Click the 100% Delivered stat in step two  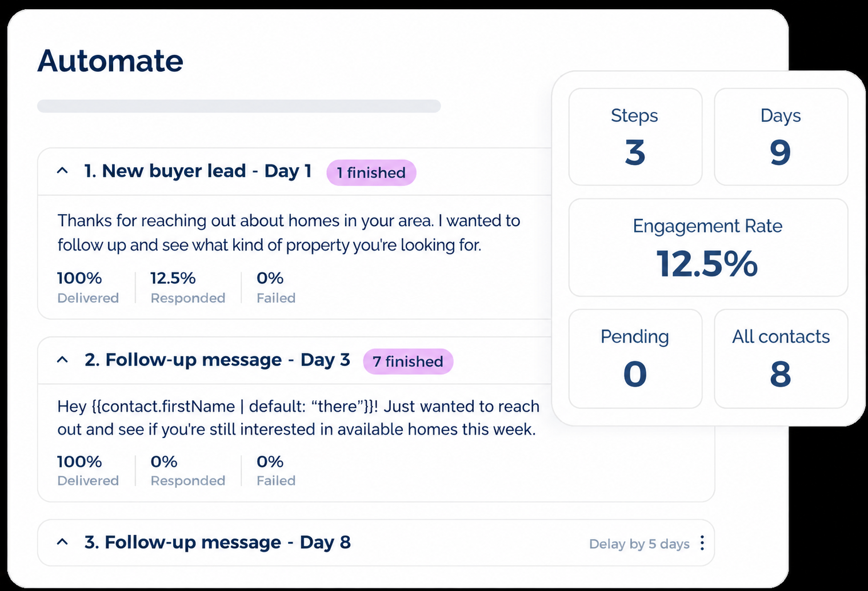coord(88,471)
